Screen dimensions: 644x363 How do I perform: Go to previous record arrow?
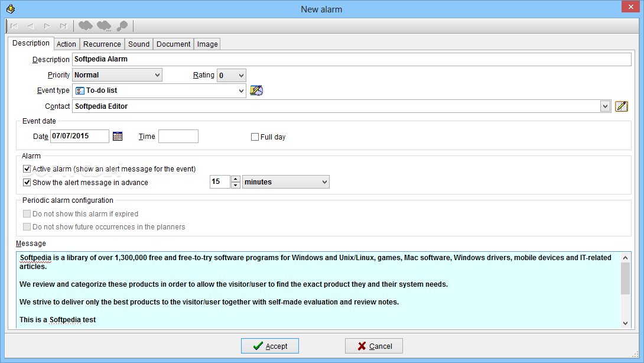click(x=30, y=26)
